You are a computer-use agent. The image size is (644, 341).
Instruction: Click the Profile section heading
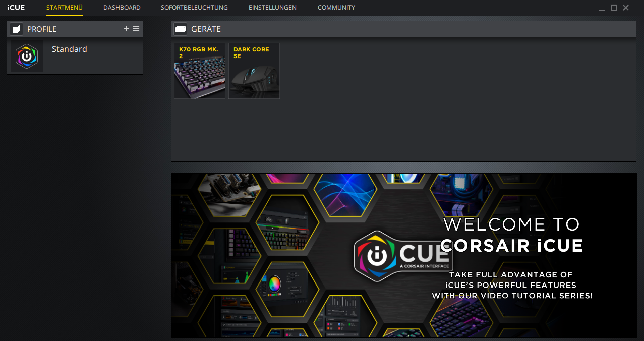tap(42, 29)
